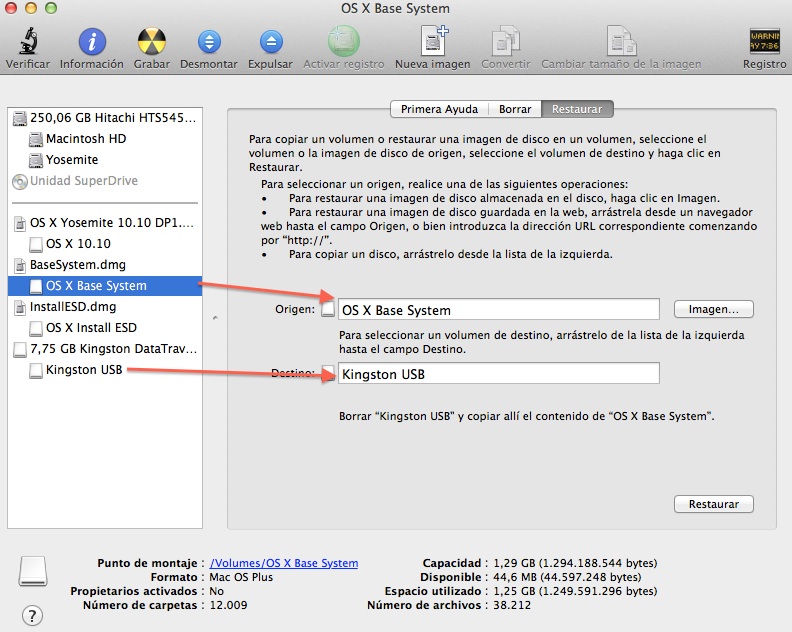
Task: Click the Número de archivos value 38.212
Action: (x=512, y=605)
